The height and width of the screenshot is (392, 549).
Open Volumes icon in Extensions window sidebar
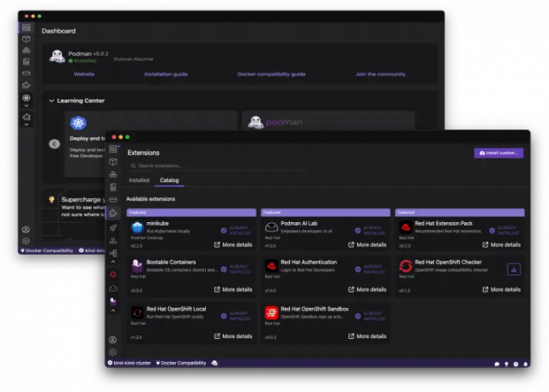point(113,200)
